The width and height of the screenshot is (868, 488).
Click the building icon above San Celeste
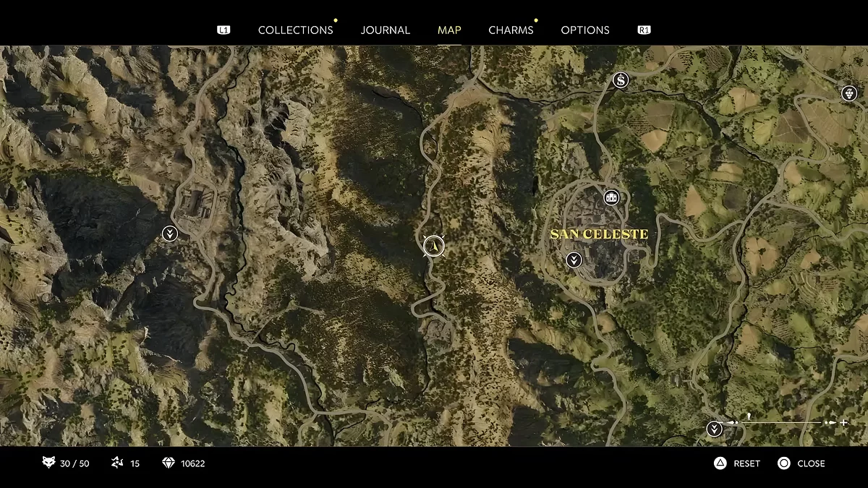tap(611, 197)
